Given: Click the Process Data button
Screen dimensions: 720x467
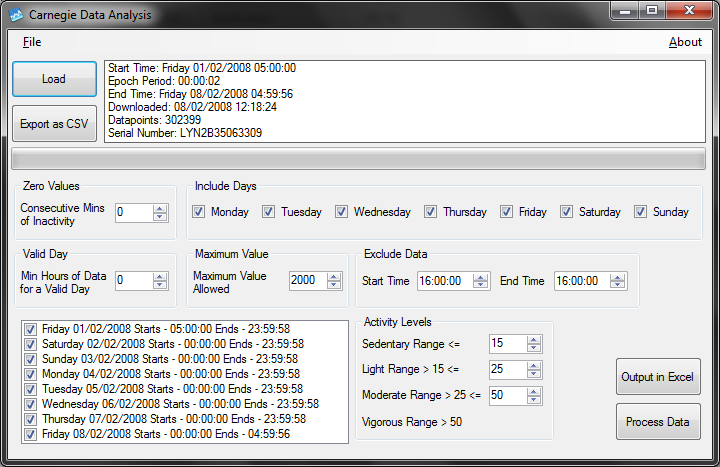Looking at the screenshot, I should 658,422.
